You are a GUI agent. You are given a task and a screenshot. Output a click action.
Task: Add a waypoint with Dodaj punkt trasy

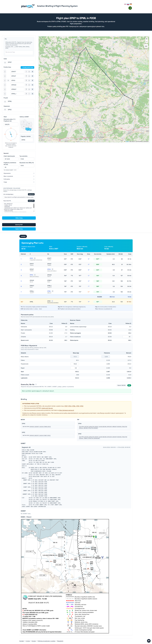tap(27, 68)
